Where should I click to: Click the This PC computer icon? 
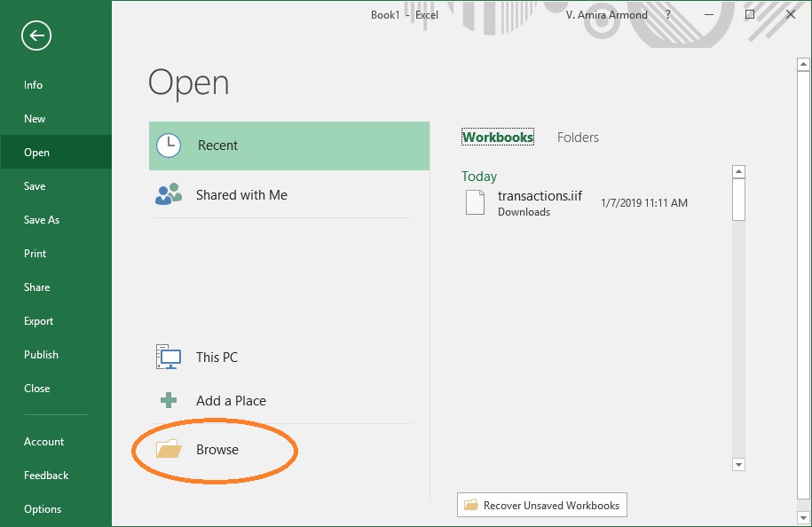[x=169, y=357]
